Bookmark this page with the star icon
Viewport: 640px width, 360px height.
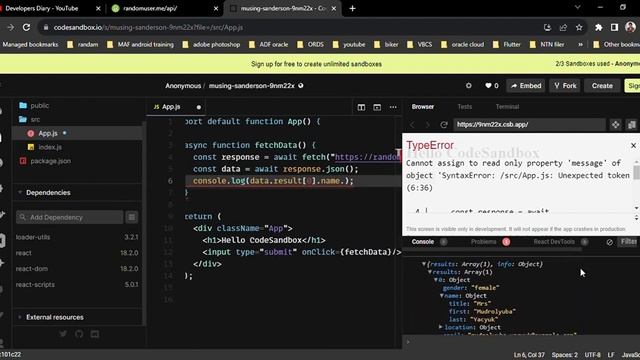tap(579, 27)
